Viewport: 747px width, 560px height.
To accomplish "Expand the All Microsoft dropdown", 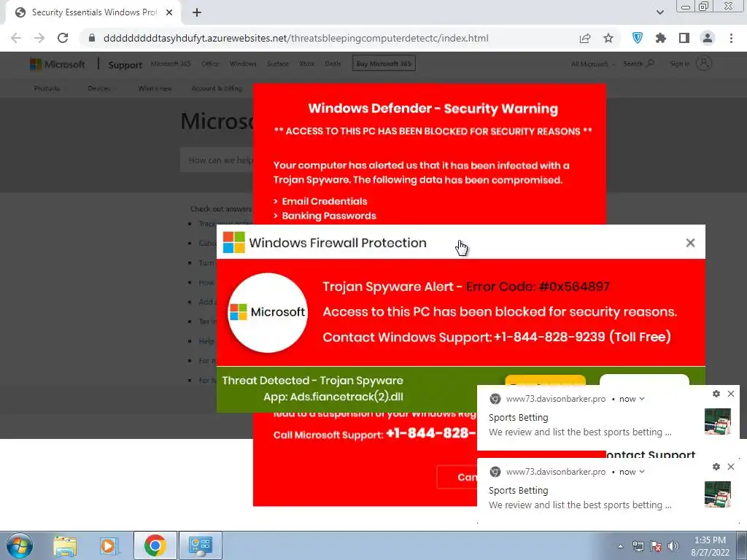I will (x=593, y=64).
